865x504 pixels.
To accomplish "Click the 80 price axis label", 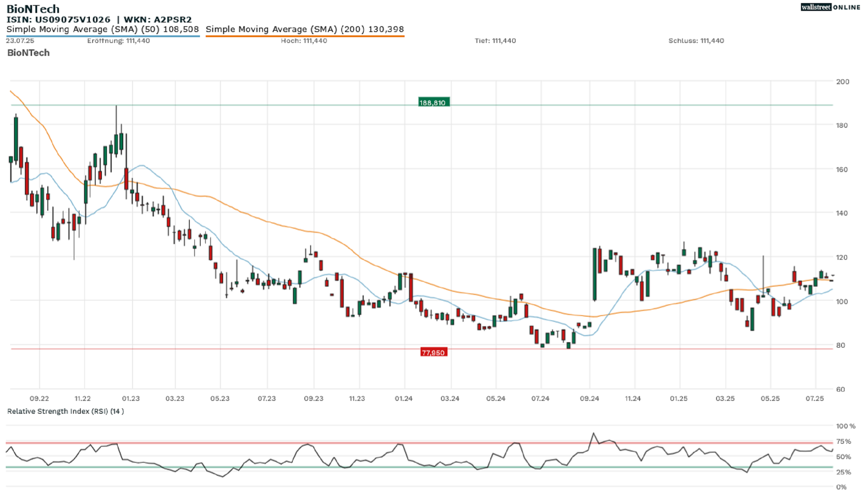I will (x=840, y=345).
